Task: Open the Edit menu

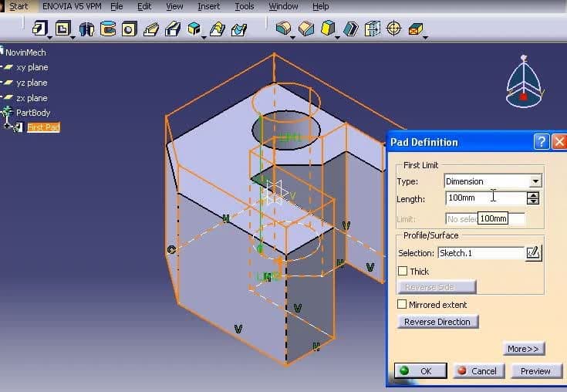Action: pos(144,6)
